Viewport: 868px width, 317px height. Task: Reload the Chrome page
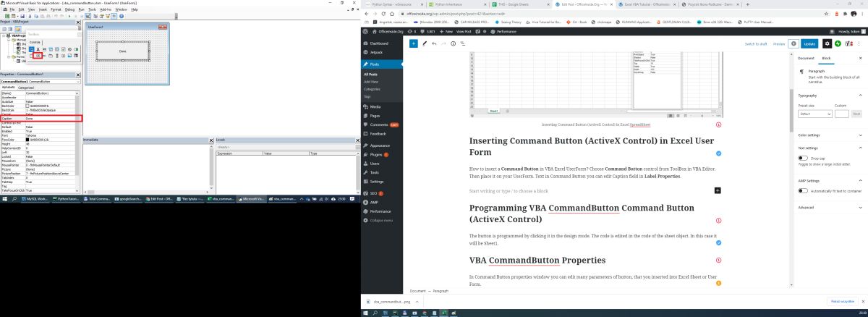coord(385,14)
